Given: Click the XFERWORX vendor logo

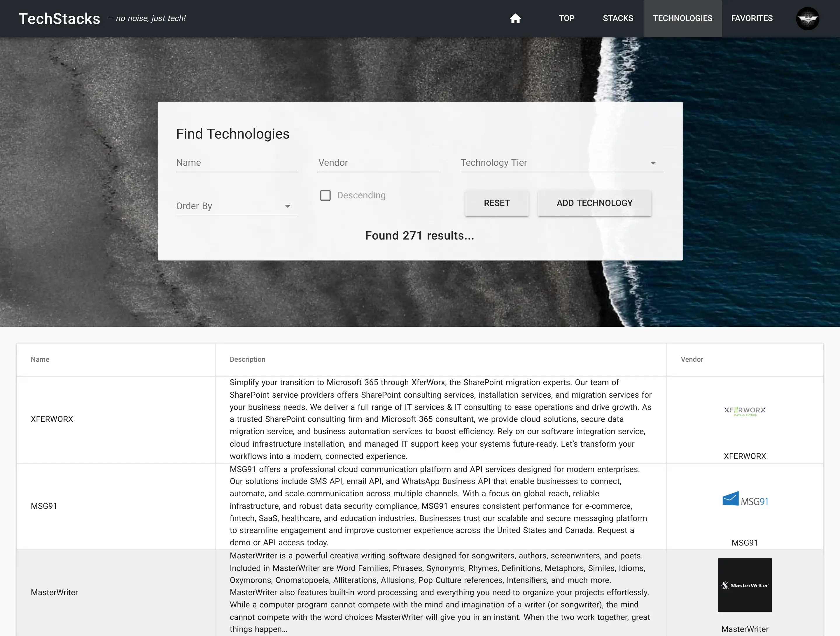Looking at the screenshot, I should tap(744, 411).
